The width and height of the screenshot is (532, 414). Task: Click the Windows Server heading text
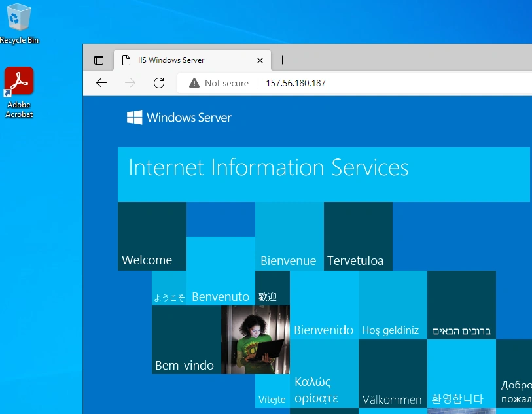tap(189, 118)
